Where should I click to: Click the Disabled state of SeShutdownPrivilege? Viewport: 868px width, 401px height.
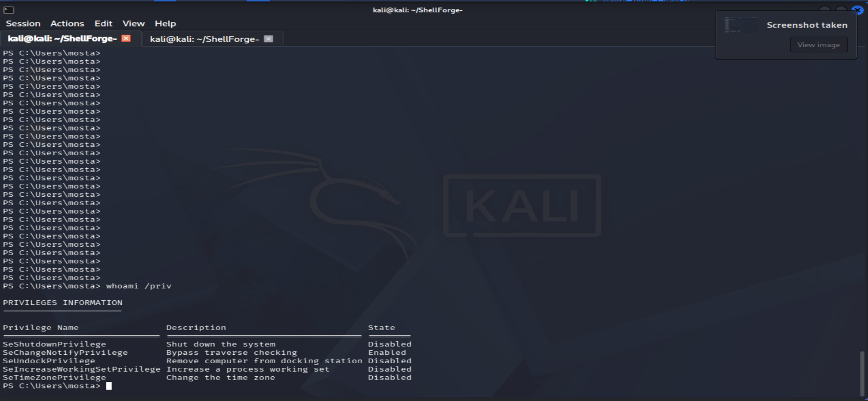point(390,344)
